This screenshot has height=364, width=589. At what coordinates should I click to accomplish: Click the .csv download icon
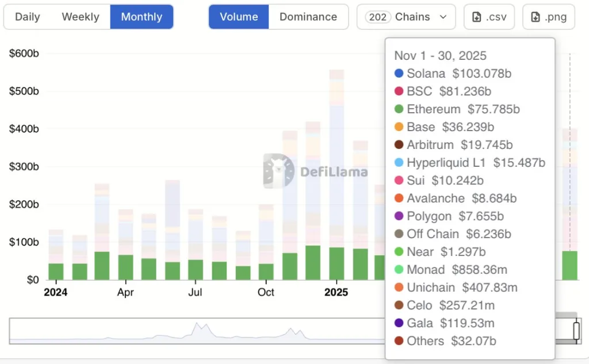pos(477,17)
